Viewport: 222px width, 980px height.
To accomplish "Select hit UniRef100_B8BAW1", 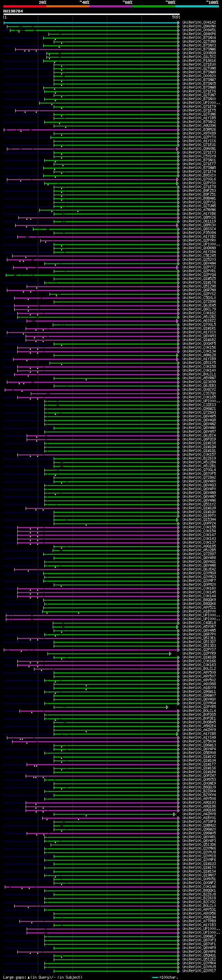I will (199, 198).
